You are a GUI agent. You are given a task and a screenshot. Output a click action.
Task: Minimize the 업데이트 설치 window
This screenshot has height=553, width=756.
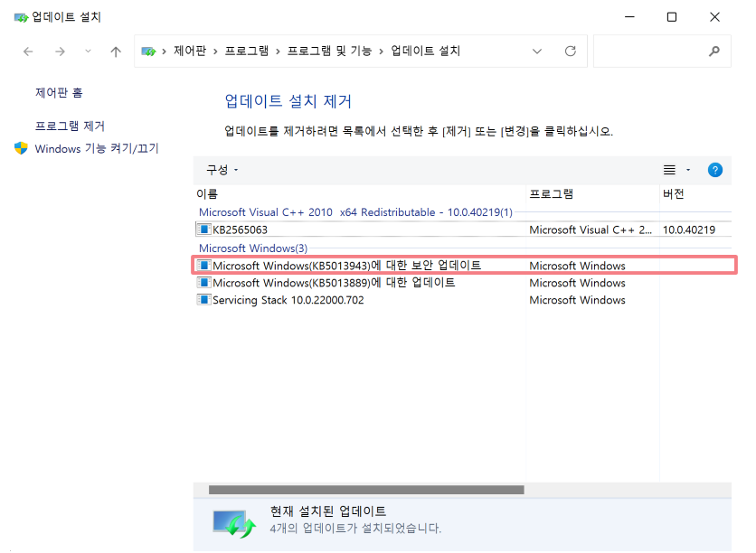(629, 17)
